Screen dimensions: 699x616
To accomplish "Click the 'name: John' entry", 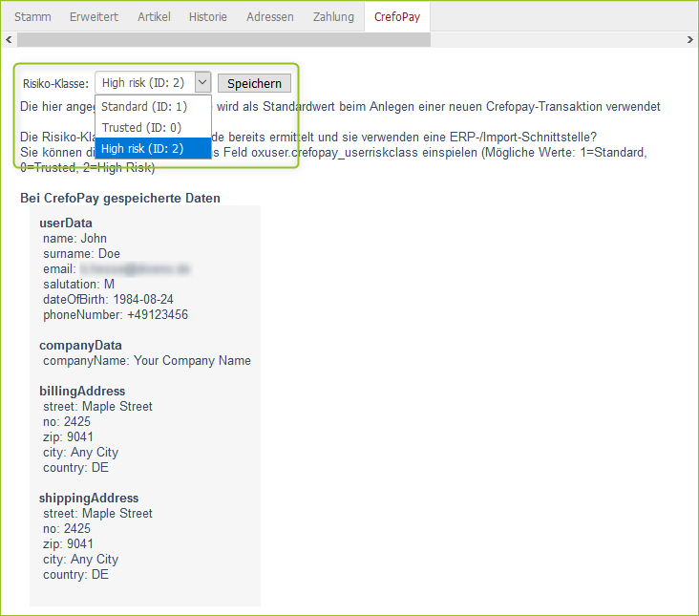I will 74,239.
